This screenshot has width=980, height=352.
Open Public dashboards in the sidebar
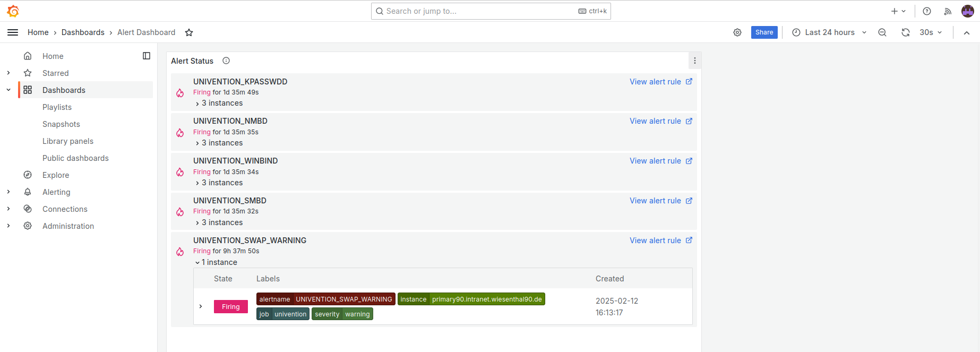pos(75,158)
